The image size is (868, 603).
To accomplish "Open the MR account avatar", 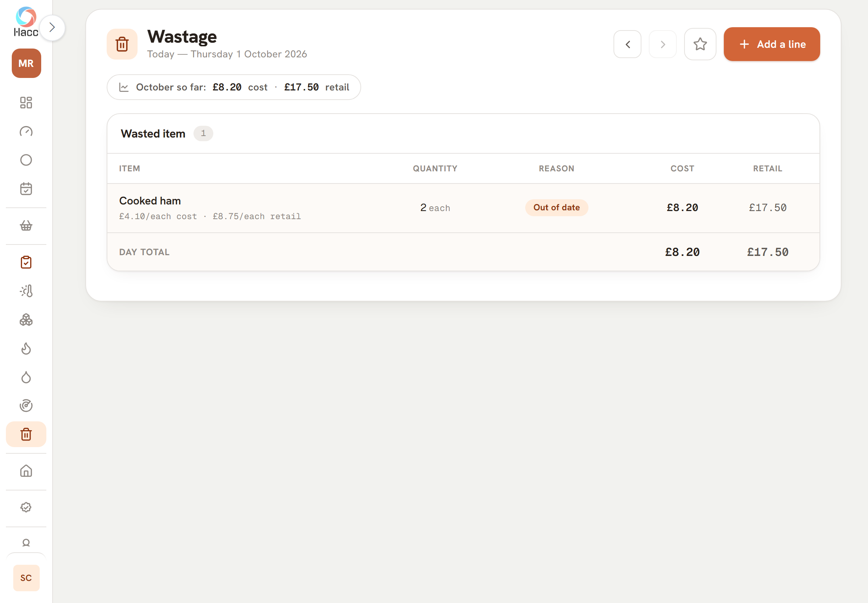I will click(x=26, y=63).
